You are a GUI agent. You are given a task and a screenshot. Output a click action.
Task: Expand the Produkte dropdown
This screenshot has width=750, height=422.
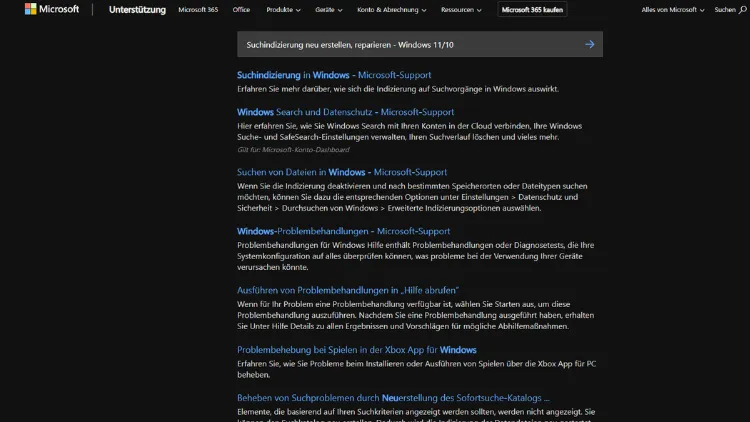tap(283, 10)
